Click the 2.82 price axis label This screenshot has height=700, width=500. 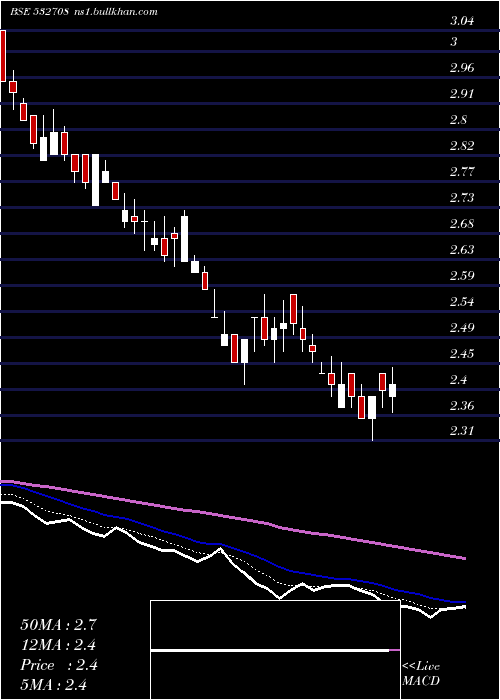[x=462, y=146]
